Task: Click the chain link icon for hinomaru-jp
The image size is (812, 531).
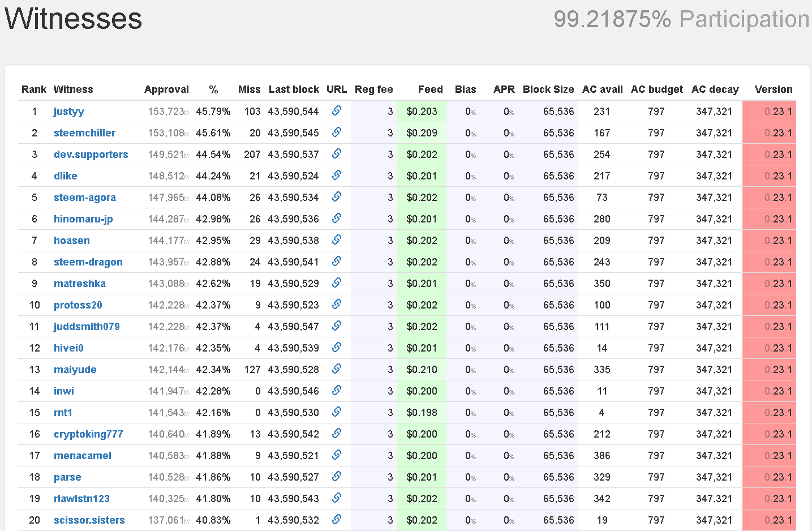Action: 336,219
